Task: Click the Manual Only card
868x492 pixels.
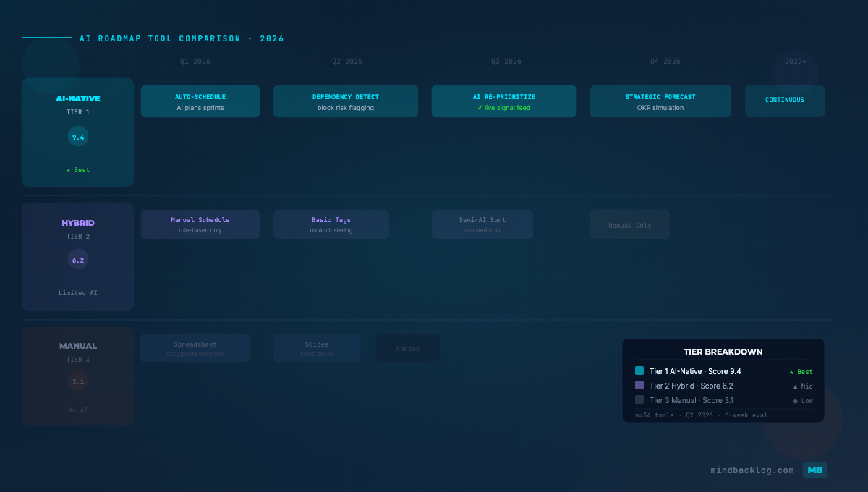Action: click(x=630, y=225)
